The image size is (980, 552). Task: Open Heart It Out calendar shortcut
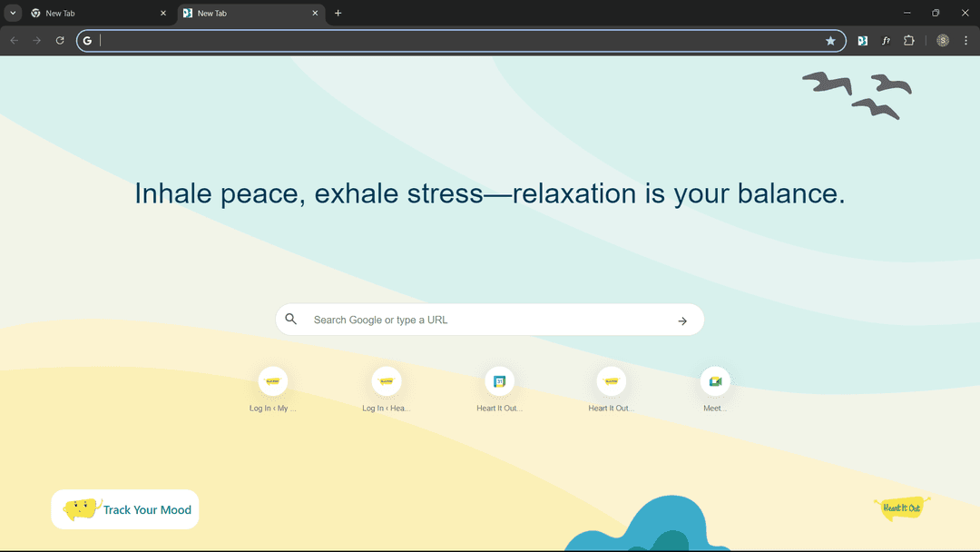(x=499, y=389)
